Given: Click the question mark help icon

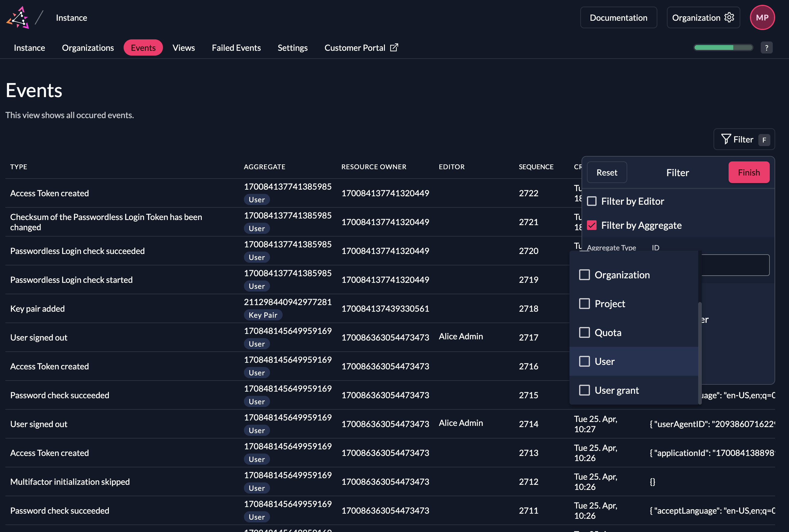Looking at the screenshot, I should click(766, 48).
